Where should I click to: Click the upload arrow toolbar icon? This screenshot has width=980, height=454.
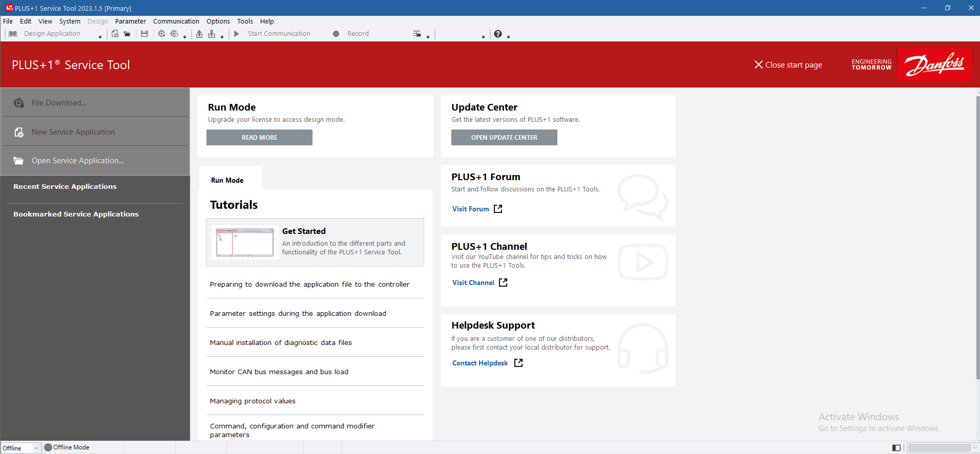click(x=199, y=34)
